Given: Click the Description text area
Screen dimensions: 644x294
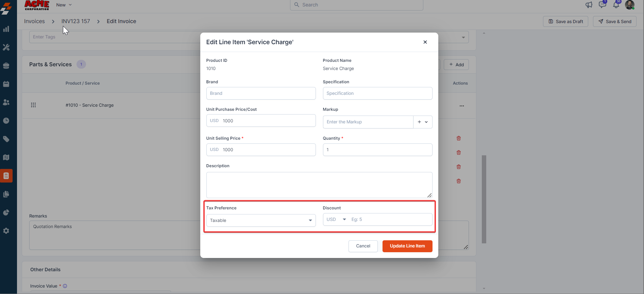Looking at the screenshot, I should [x=319, y=185].
